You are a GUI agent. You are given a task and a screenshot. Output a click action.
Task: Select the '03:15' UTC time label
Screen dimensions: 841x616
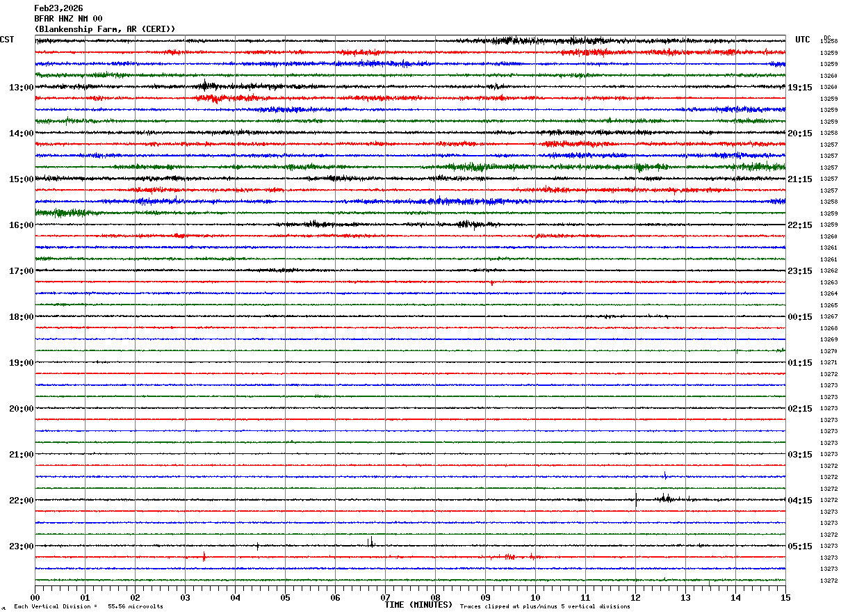pyautogui.click(x=800, y=455)
